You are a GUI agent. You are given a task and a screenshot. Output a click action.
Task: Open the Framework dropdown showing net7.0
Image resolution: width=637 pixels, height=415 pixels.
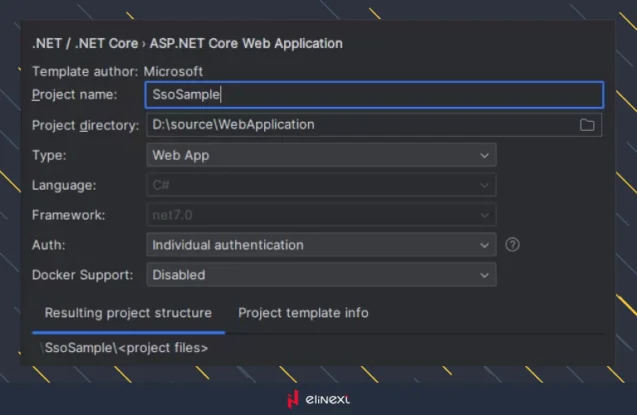tap(321, 215)
